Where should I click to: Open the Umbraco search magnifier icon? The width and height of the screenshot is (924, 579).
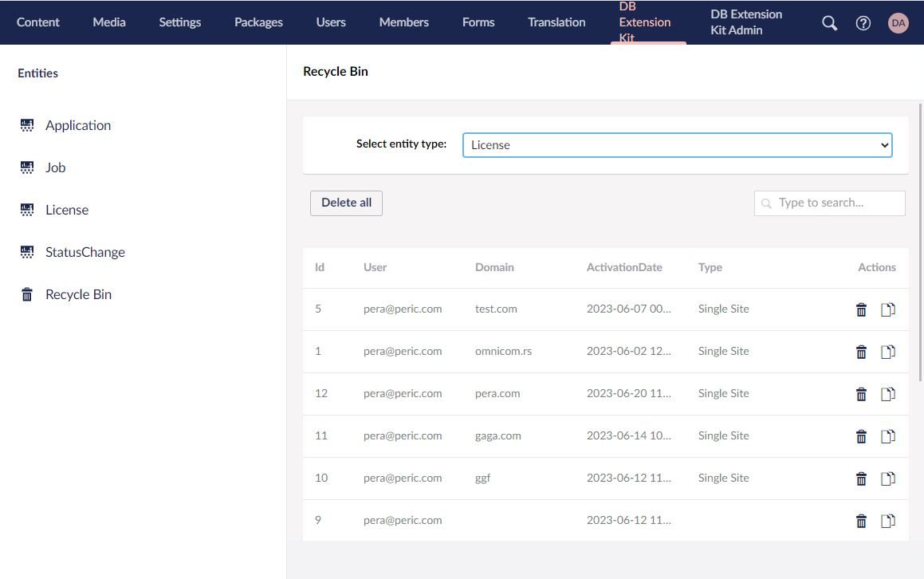click(x=829, y=22)
